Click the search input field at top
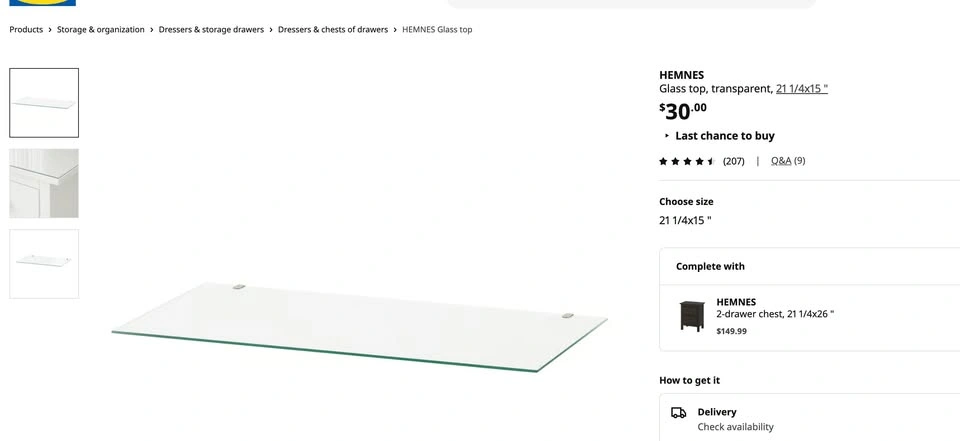Image resolution: width=960 pixels, height=441 pixels. pos(630,3)
